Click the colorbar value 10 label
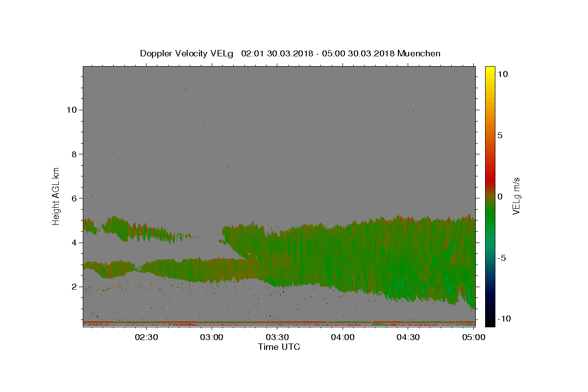 502,73
